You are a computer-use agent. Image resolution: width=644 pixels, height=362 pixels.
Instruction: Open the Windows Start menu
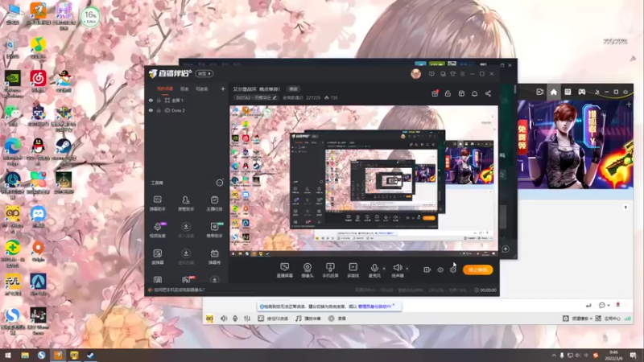[8, 356]
